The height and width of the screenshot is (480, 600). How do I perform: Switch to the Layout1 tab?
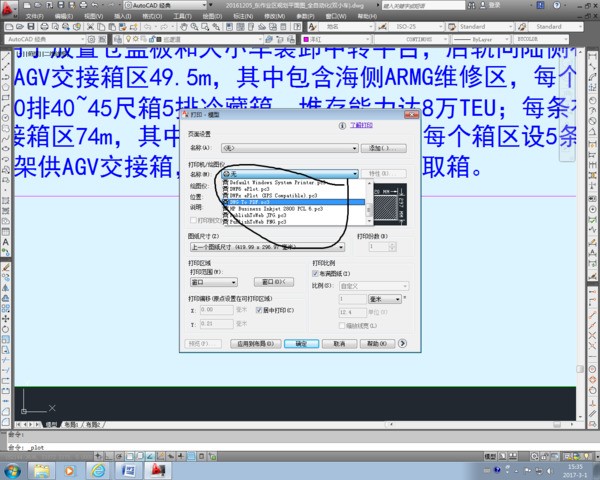tap(70, 425)
